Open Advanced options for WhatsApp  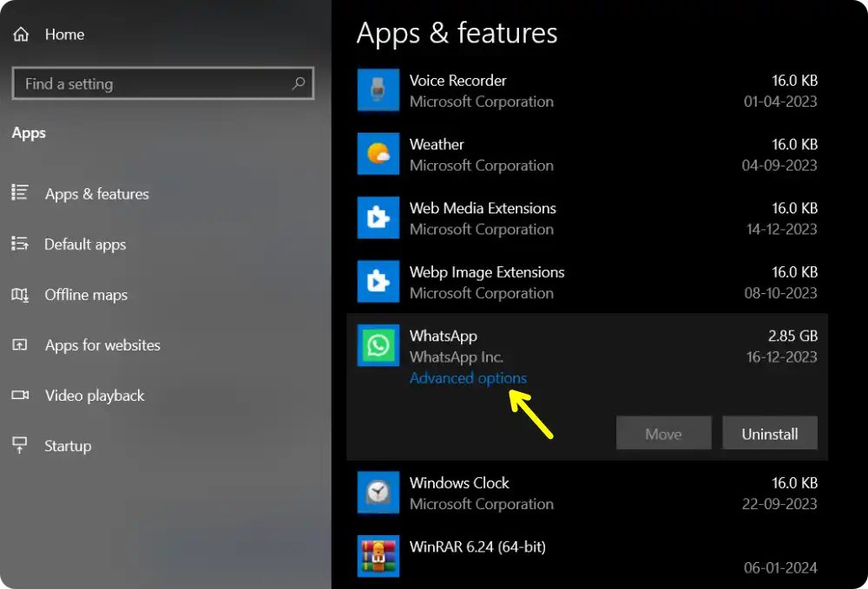pos(468,378)
